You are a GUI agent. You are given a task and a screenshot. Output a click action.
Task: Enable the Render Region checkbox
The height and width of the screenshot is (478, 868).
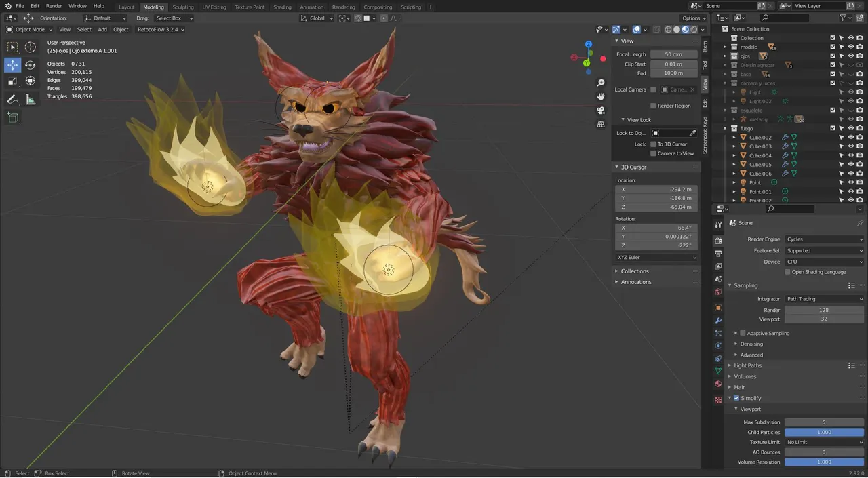[x=653, y=106]
